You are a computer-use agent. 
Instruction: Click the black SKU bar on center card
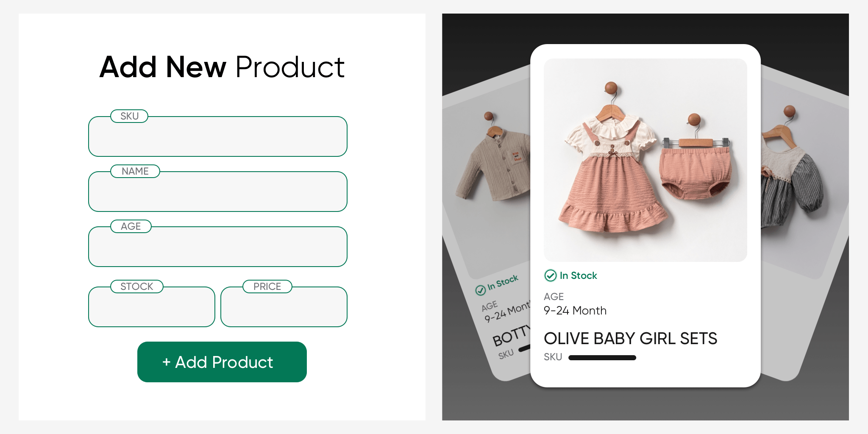tap(602, 358)
